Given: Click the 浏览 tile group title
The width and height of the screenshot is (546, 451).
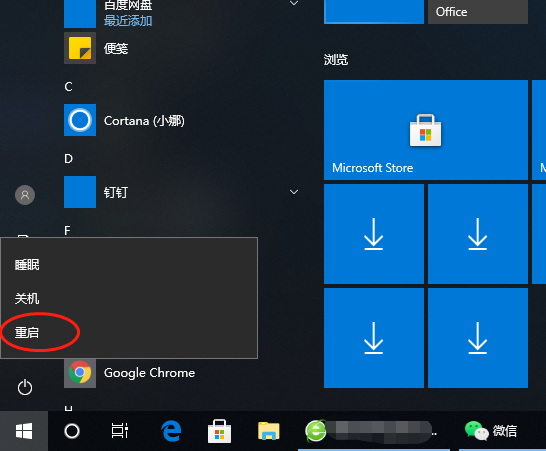Looking at the screenshot, I should point(336,60).
